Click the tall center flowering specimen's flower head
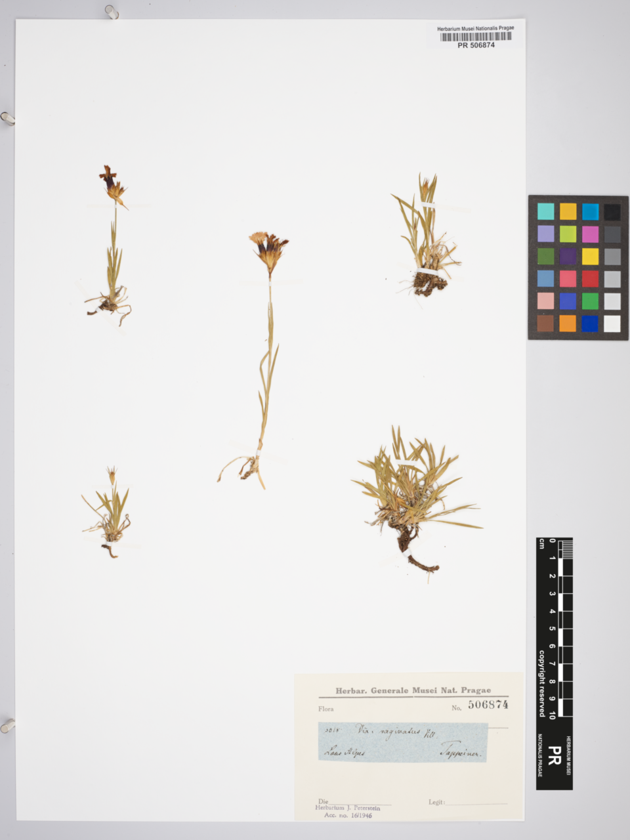The height and width of the screenshot is (840, 630). (268, 249)
